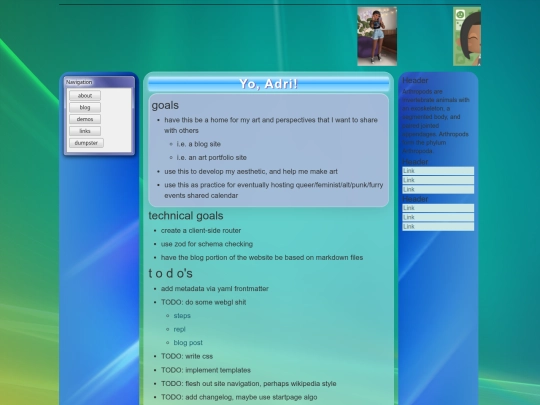This screenshot has height=405, width=540.
Task: Click the first Link under the middle Header
Action: (438, 171)
